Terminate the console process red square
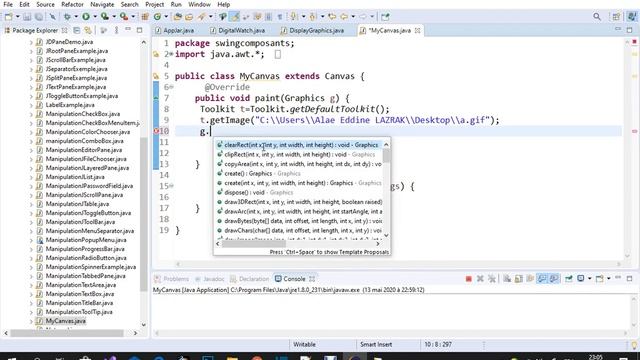 pyautogui.click(x=469, y=279)
